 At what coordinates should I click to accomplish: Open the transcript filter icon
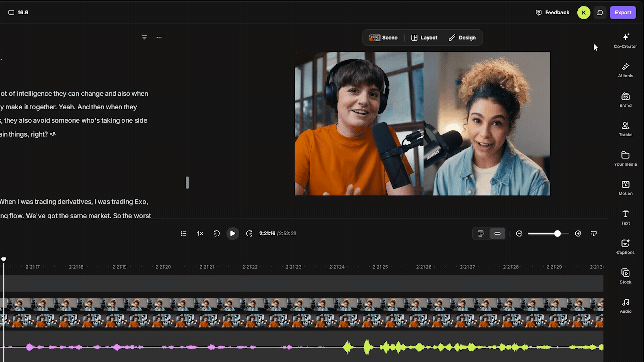pos(144,37)
